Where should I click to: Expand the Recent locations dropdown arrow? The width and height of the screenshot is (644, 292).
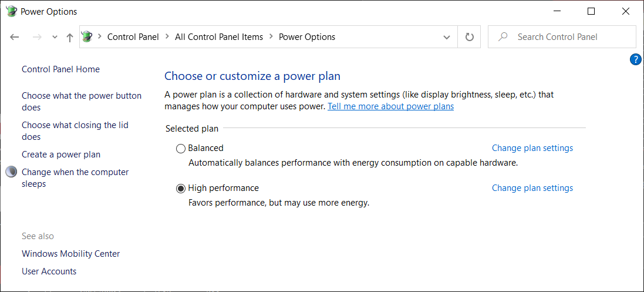[55, 37]
